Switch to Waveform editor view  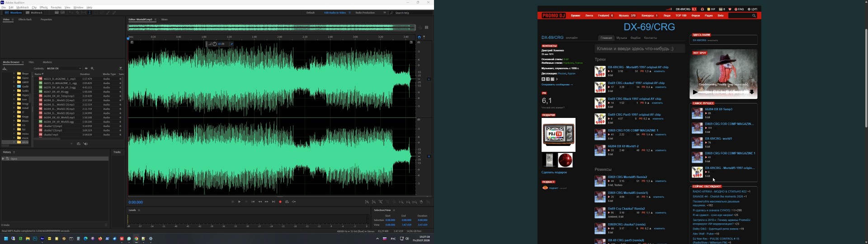click(13, 13)
